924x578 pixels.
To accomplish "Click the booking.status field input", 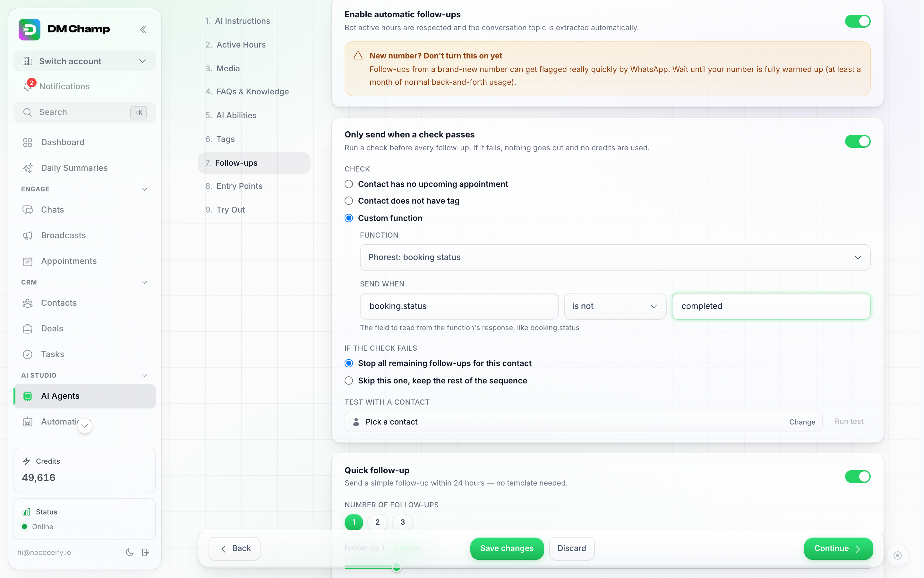I will [x=459, y=306].
